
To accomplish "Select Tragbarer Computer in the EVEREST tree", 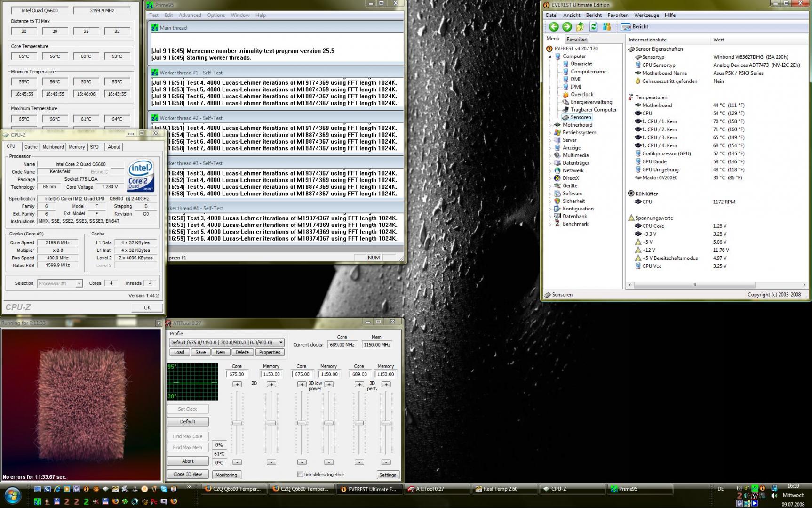I will [x=594, y=110].
